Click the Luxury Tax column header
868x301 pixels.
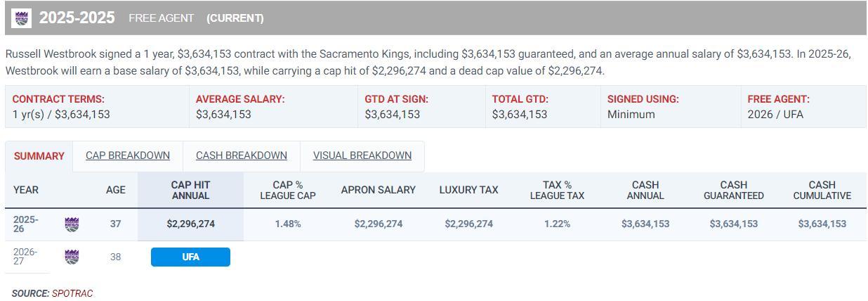468,190
